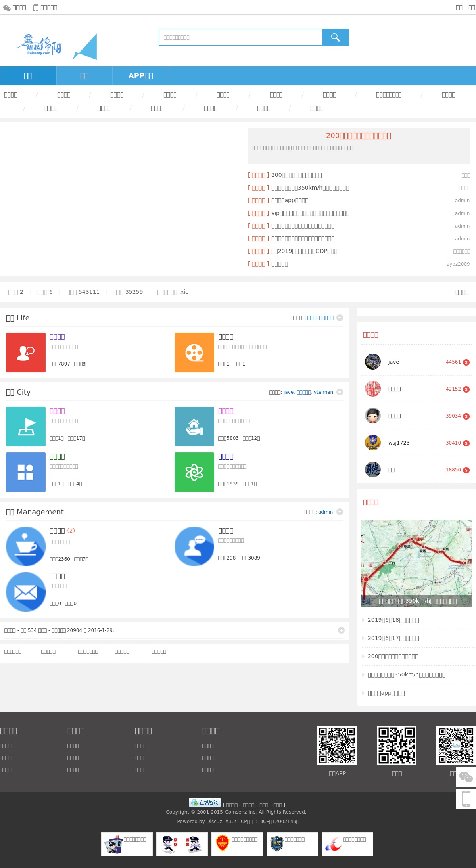Open the red speech-person forum icon

click(x=26, y=353)
